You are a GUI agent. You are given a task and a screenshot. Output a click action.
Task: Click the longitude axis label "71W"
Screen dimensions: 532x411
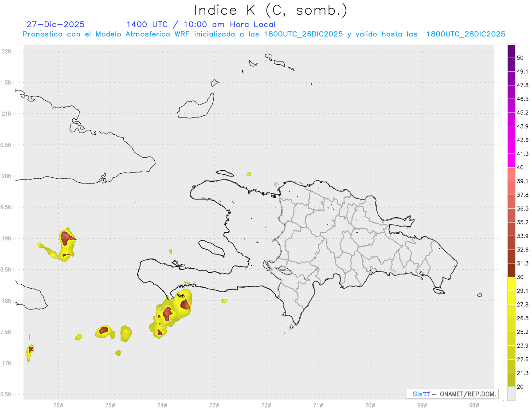point(318,405)
